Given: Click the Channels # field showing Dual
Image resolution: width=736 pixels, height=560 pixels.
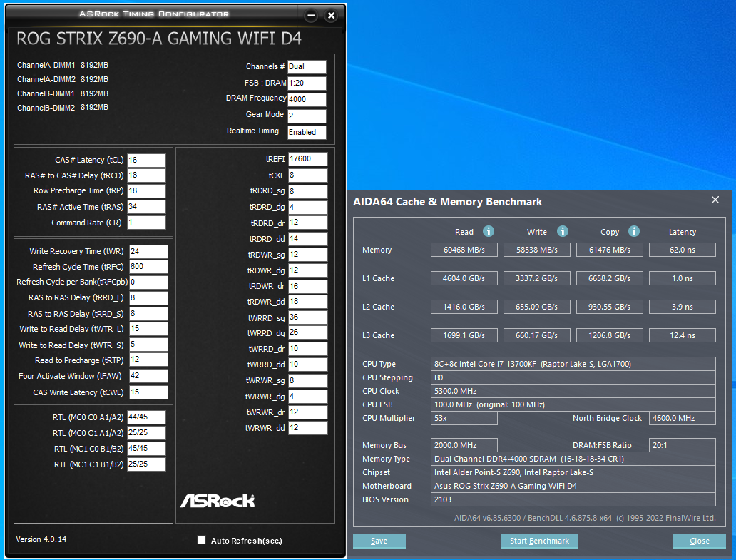Looking at the screenshot, I should tap(307, 67).
